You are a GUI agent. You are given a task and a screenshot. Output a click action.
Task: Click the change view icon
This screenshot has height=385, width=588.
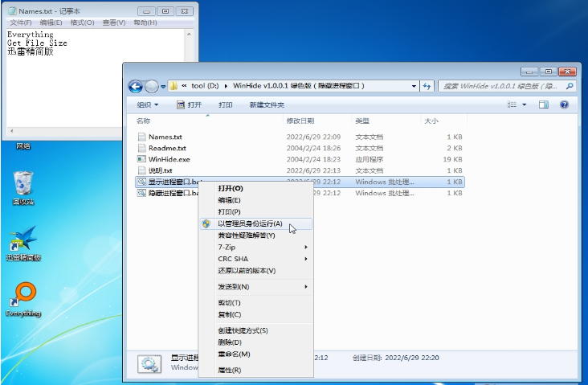click(512, 104)
